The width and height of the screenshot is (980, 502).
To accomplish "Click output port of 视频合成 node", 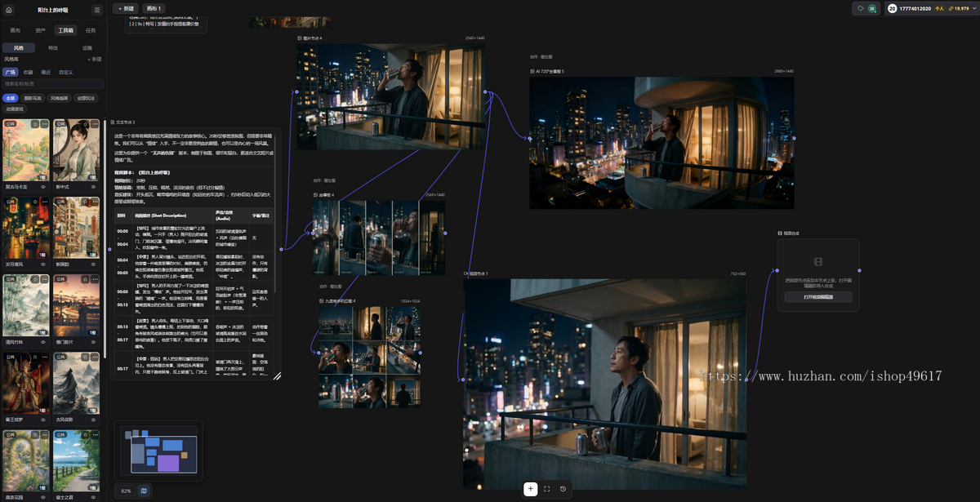I will click(x=859, y=271).
